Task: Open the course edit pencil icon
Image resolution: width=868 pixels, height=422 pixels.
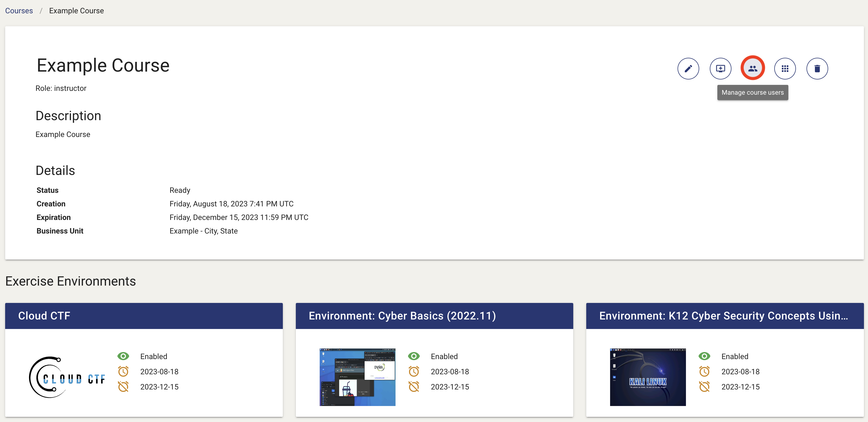Action: click(688, 68)
